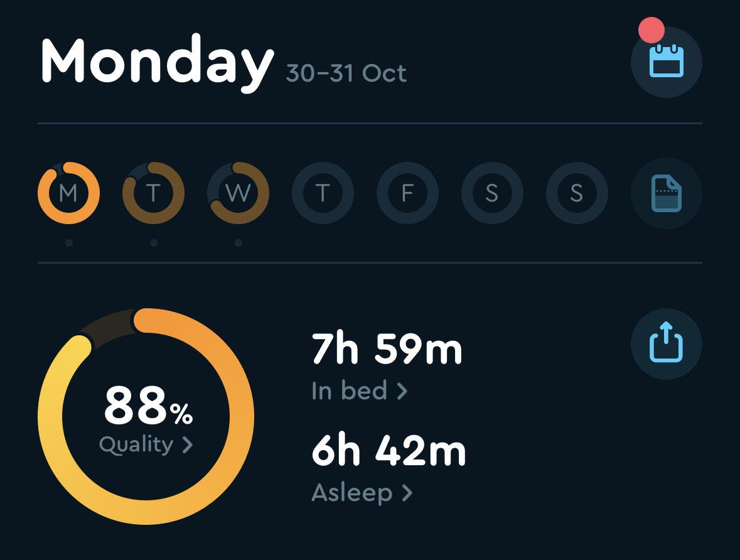Expand the Asleep details chevron
This screenshot has height=560, width=740.
tap(407, 493)
